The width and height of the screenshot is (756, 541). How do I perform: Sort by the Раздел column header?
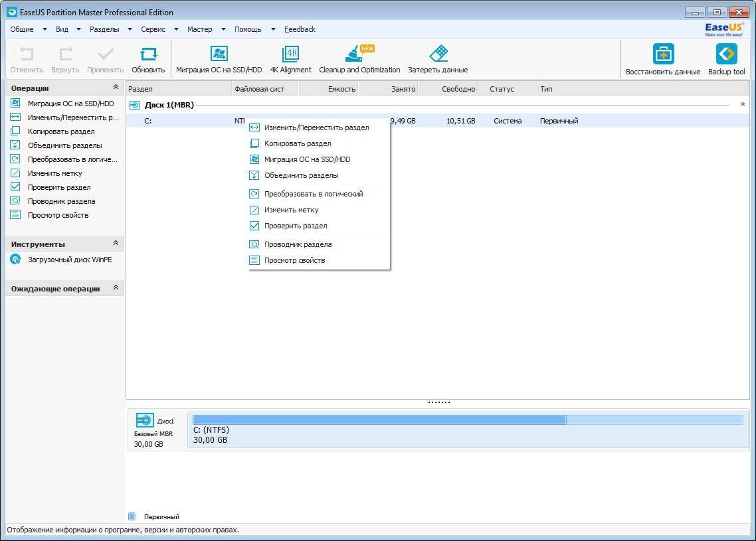point(179,89)
